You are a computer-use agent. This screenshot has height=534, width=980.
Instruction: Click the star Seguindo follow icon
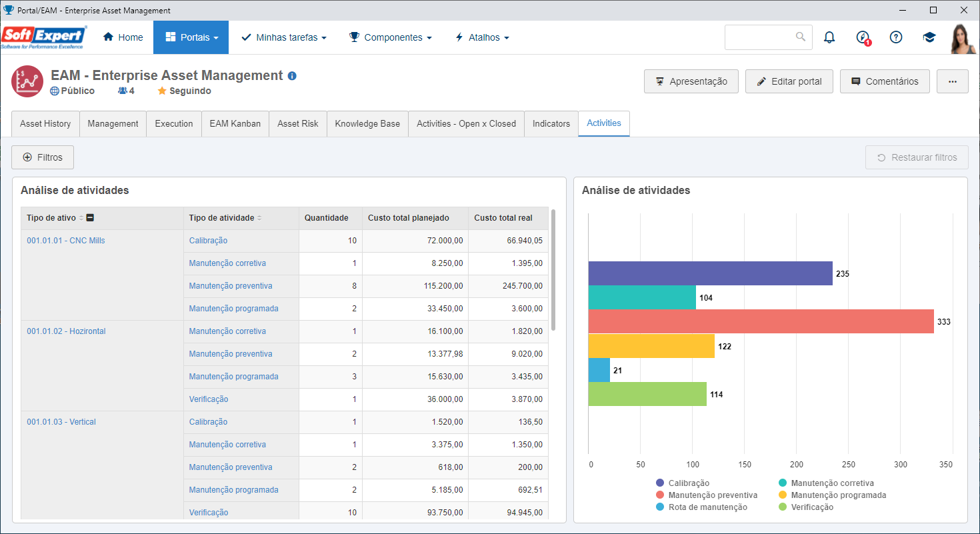coord(162,91)
